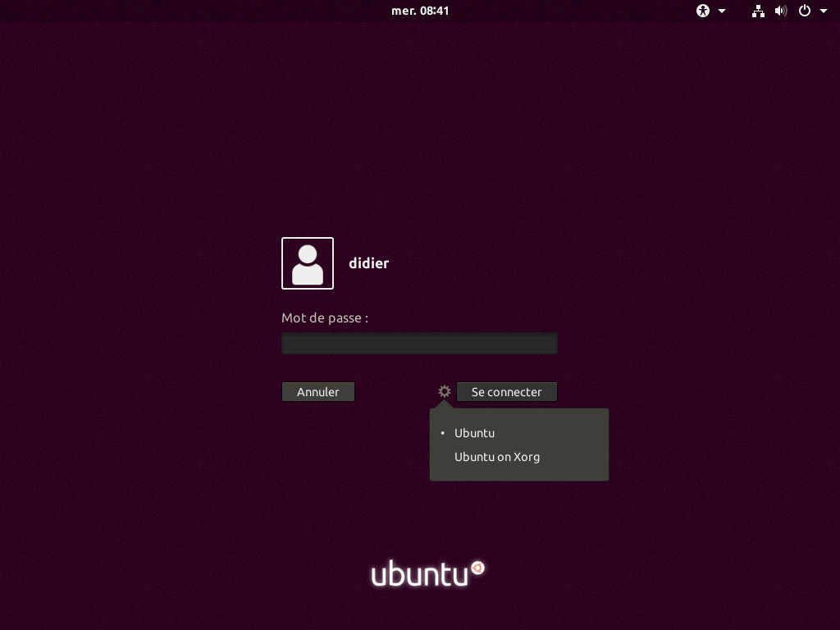This screenshot has width=840, height=630.
Task: Expand the system menu arrow beside power
Action: tap(824, 11)
